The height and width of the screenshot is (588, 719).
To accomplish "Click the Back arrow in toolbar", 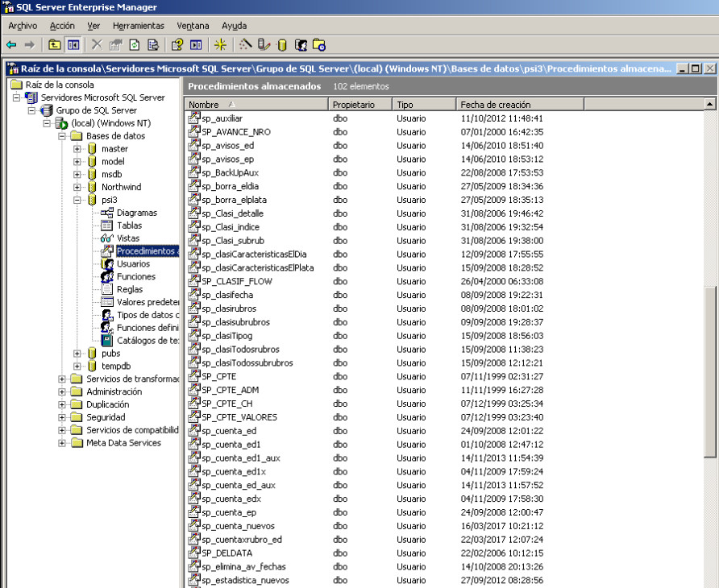I will [x=11, y=45].
